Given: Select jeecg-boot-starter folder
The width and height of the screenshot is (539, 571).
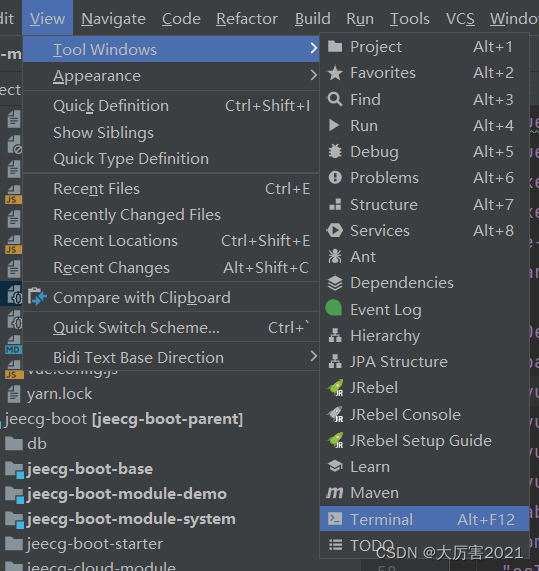Looking at the screenshot, I should click(95, 544).
